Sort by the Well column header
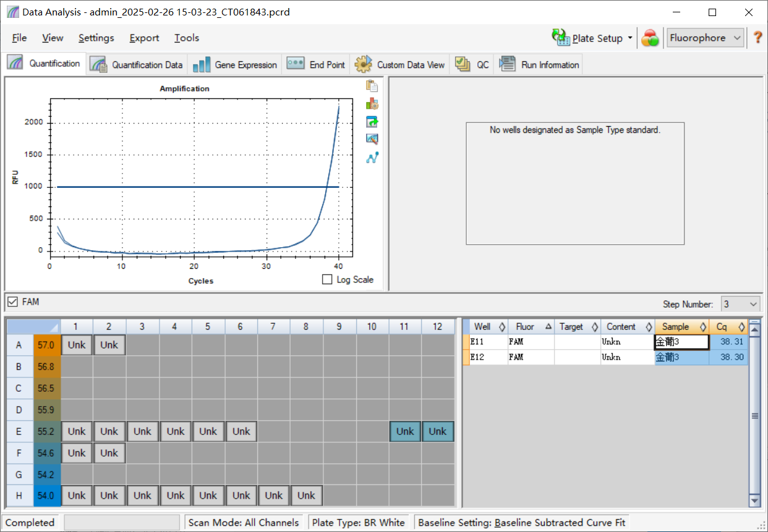The height and width of the screenshot is (532, 768). (x=489, y=327)
